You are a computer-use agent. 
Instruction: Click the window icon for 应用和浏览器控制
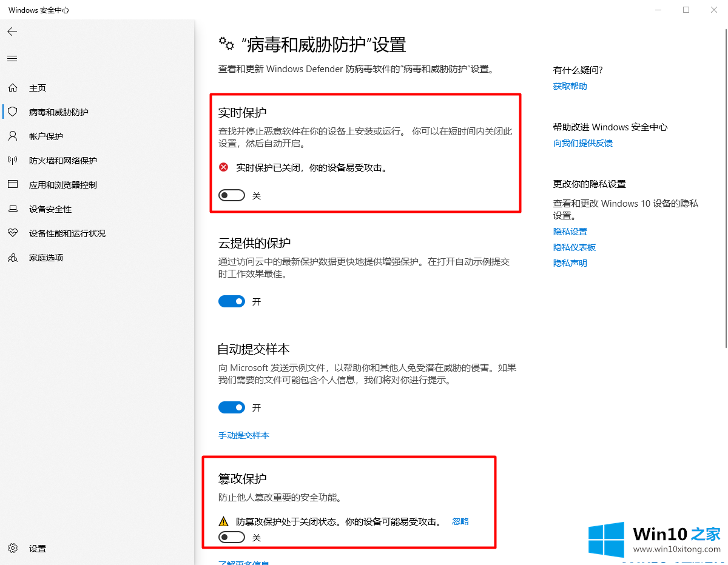[x=13, y=185]
